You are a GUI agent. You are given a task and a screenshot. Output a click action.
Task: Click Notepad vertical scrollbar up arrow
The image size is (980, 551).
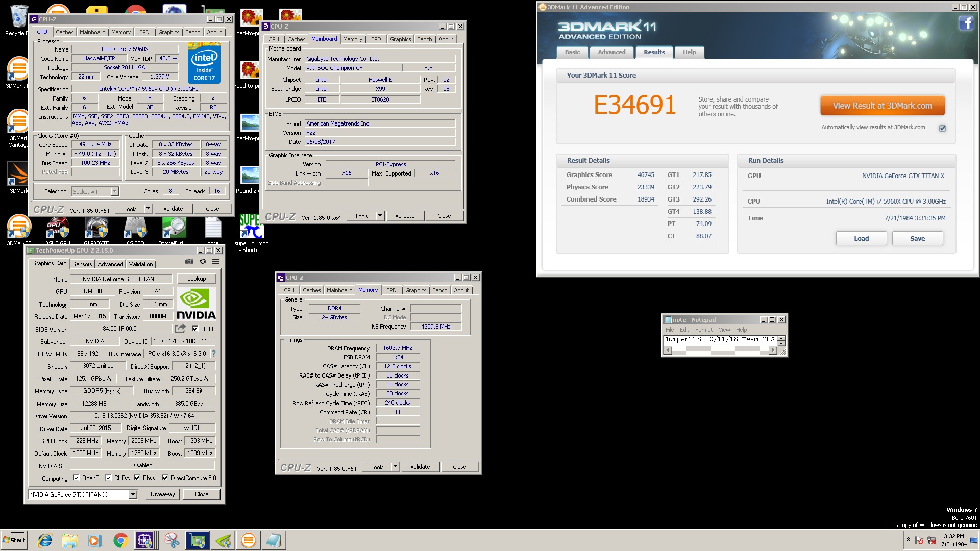(781, 338)
